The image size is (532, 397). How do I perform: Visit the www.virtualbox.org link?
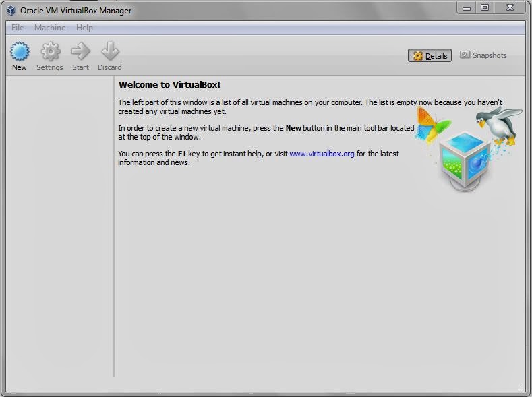(x=322, y=154)
